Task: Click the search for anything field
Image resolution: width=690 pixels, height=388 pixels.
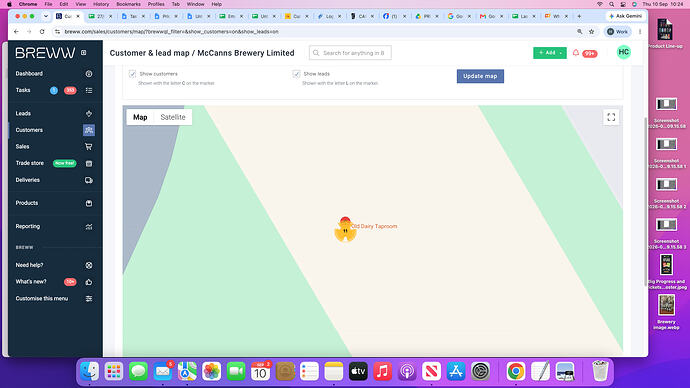Action: tap(350, 53)
